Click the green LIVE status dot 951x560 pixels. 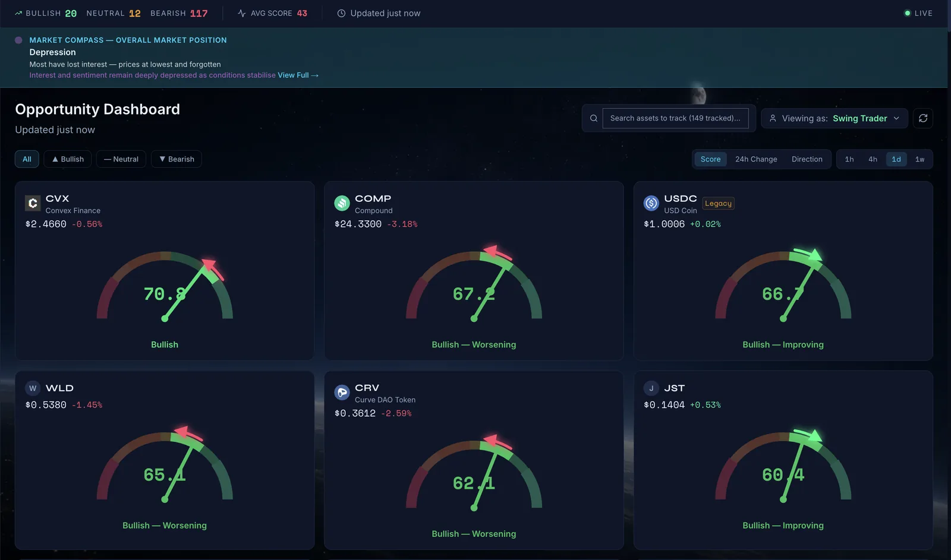coord(907,13)
